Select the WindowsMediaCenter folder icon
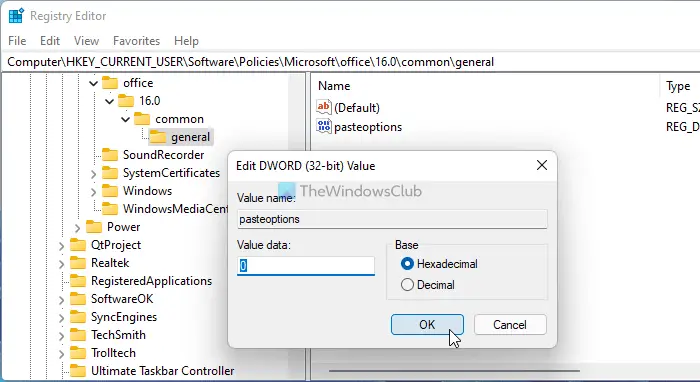This screenshot has width=700, height=382. pyautogui.click(x=110, y=209)
